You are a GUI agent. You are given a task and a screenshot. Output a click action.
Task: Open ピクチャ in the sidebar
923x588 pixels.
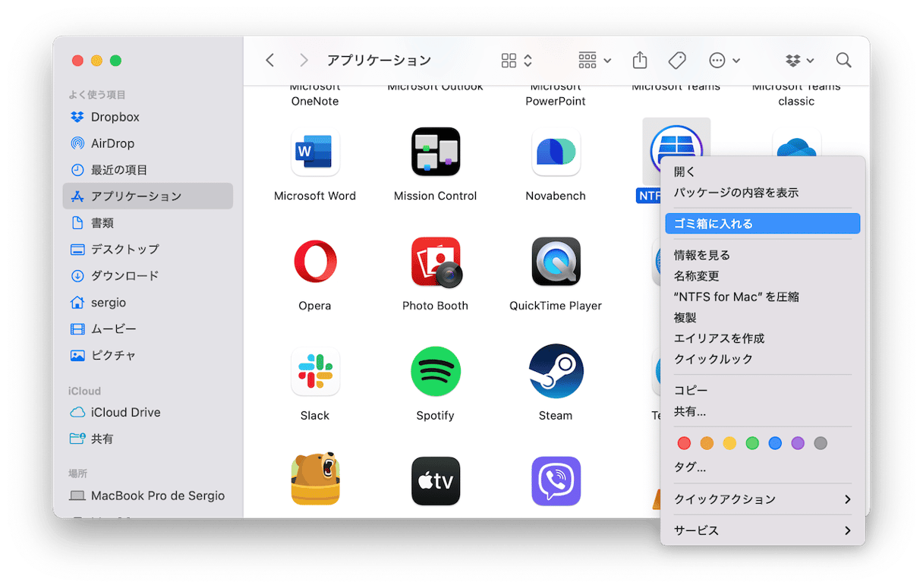[148, 355]
